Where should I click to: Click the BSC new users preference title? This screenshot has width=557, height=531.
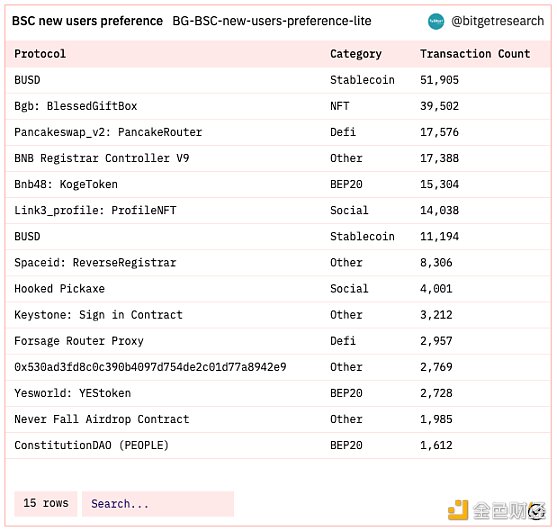pyautogui.click(x=87, y=21)
